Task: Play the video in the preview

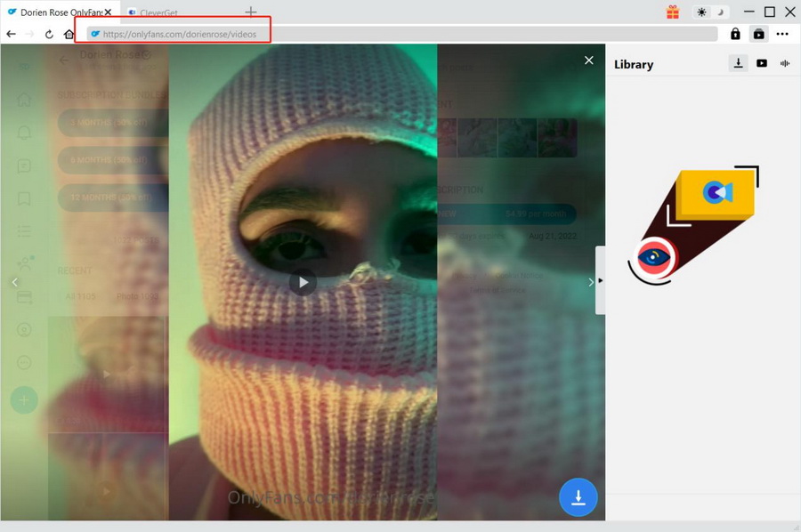Action: [303, 282]
